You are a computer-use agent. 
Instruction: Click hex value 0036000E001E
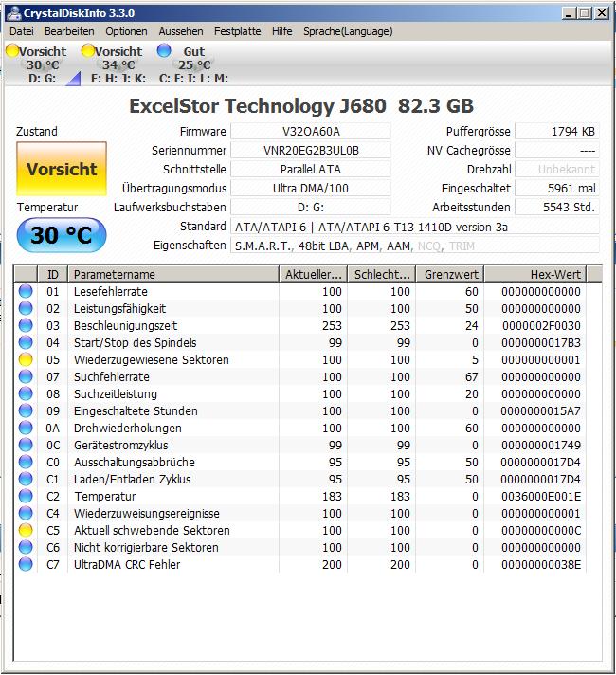pyautogui.click(x=541, y=497)
